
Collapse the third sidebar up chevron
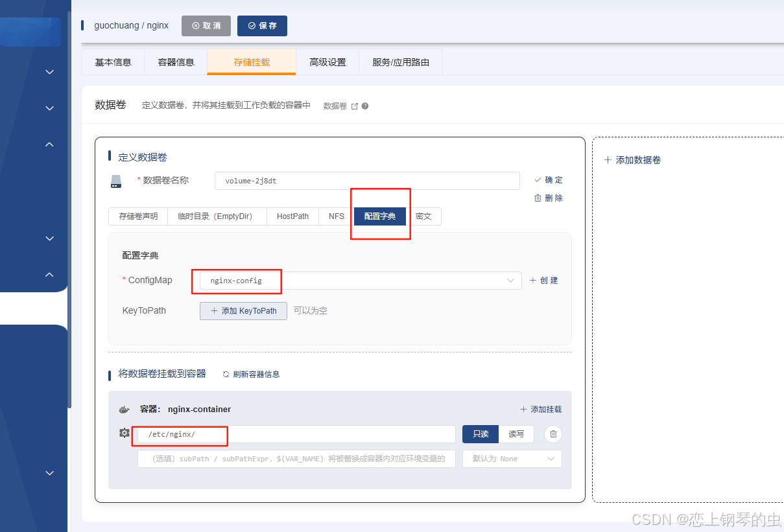point(50,144)
